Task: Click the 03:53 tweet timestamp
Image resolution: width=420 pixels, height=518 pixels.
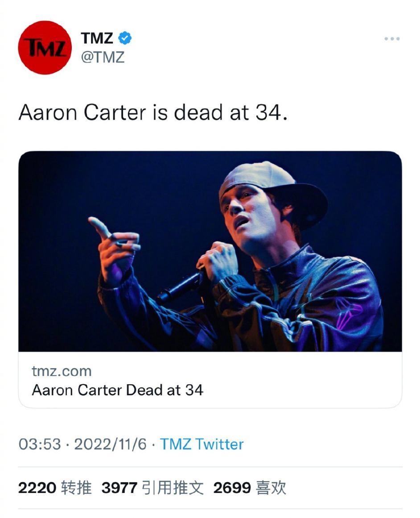Action: tap(39, 444)
